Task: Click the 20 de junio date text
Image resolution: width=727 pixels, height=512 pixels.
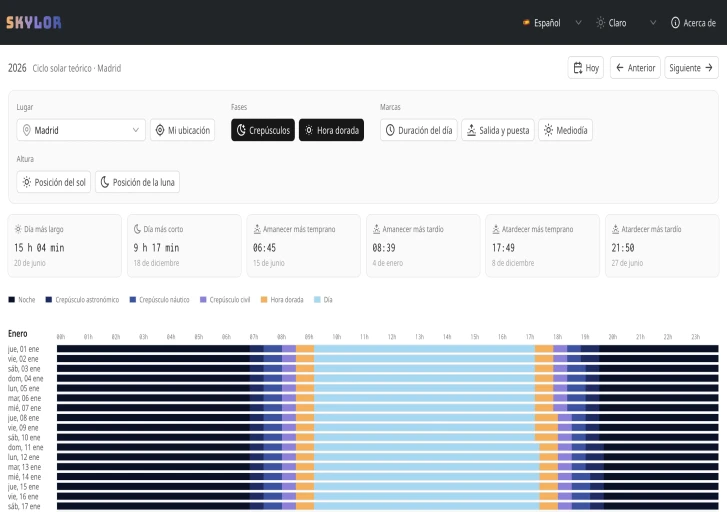Action: point(30,263)
